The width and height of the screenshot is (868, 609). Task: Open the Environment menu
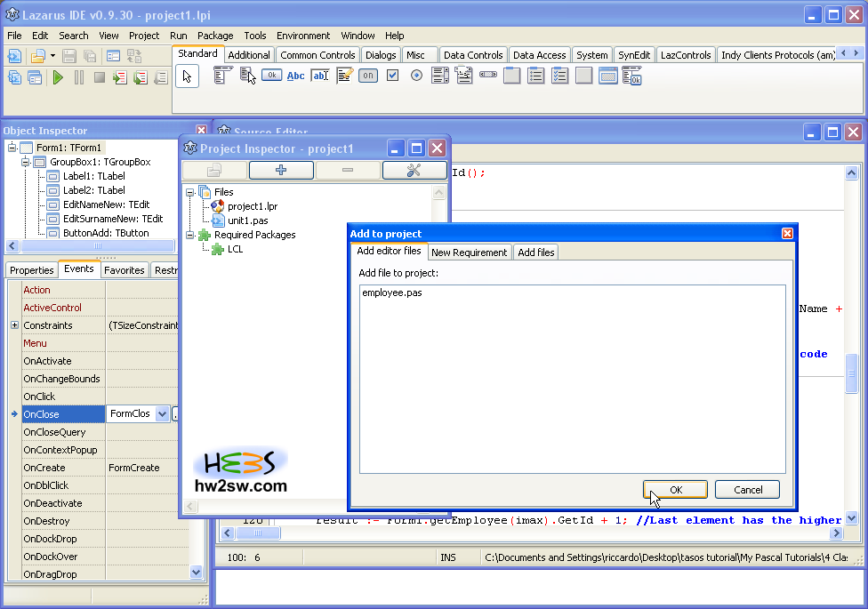303,36
